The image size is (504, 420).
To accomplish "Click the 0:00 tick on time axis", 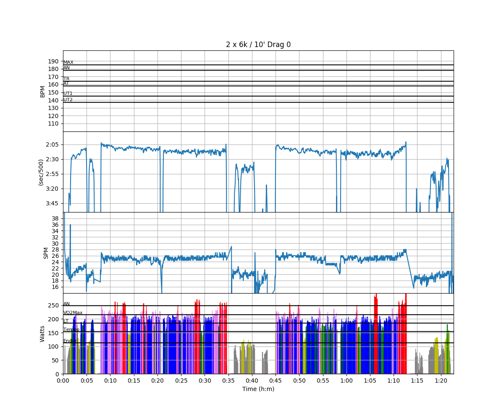I will [63, 381].
